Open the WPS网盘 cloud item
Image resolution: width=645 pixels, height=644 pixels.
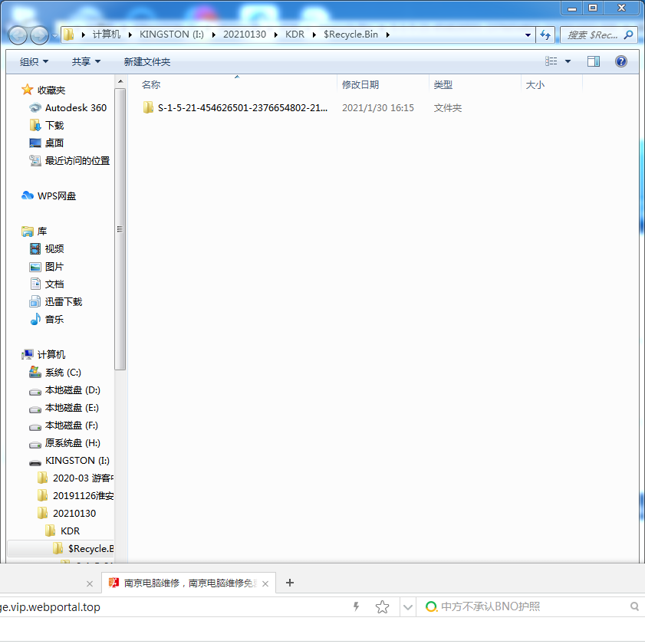56,195
